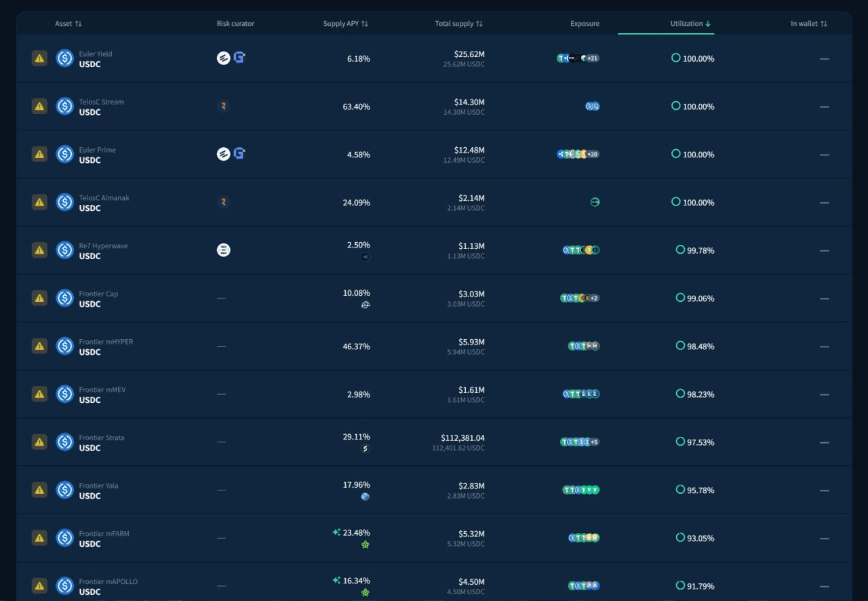
Task: Click USDC token icon for TelosC Stream
Action: click(x=64, y=106)
